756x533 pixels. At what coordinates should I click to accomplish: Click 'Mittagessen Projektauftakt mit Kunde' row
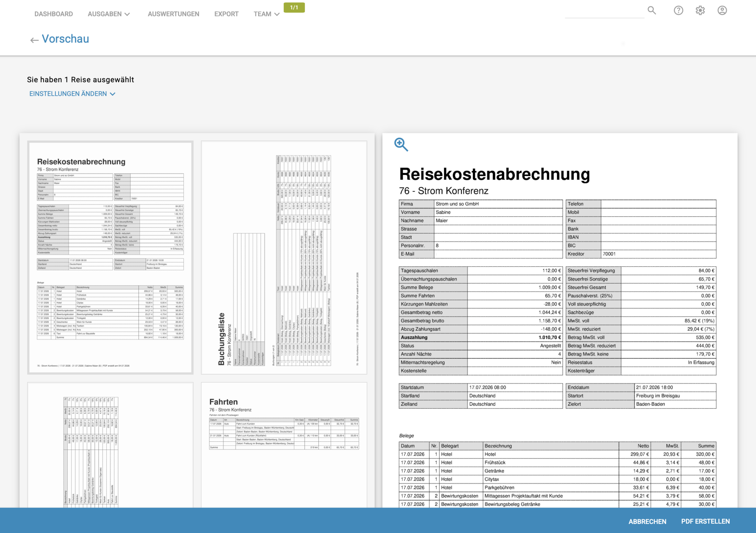(x=557, y=496)
